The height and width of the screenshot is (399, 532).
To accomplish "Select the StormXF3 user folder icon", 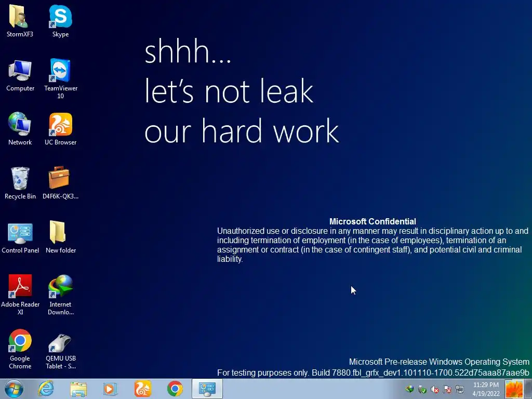I will pyautogui.click(x=20, y=21).
